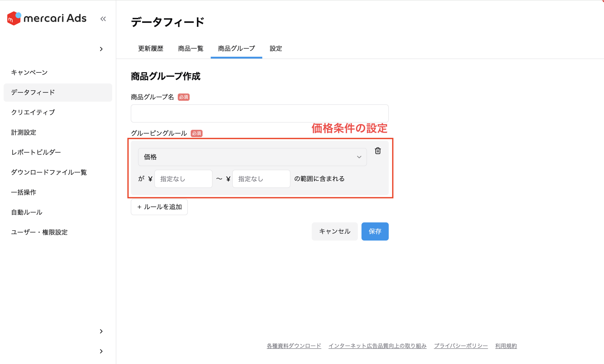Switch to the 商品一覧 tab
The width and height of the screenshot is (604, 364).
tap(190, 49)
